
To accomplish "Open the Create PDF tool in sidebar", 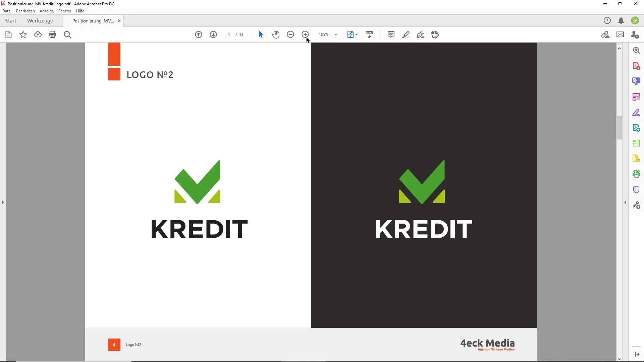I will [x=636, y=66].
